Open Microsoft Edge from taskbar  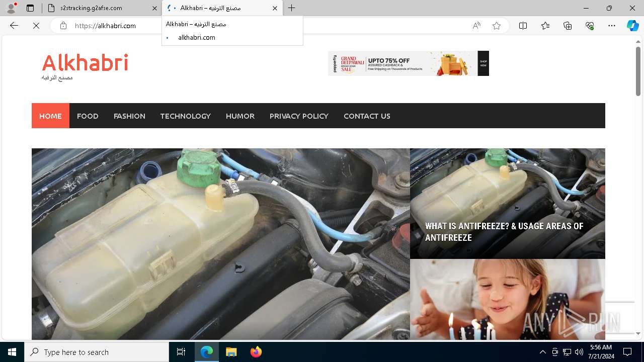pyautogui.click(x=207, y=352)
